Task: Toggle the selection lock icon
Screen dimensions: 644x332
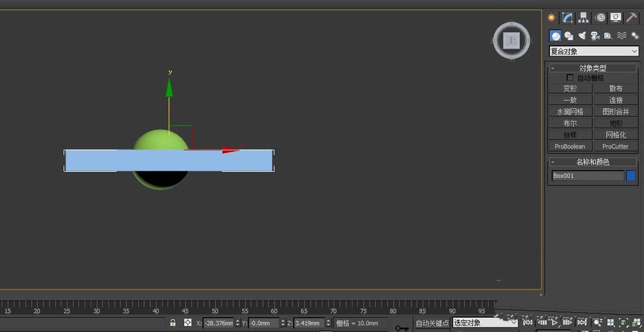Action: coord(173,322)
